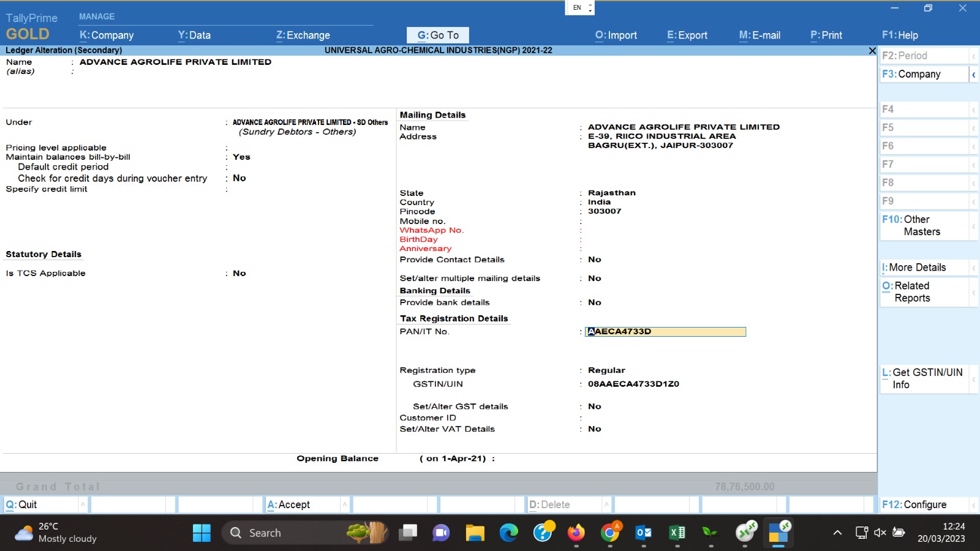Open Firefox from the taskbar
The width and height of the screenshot is (980, 551).
(x=576, y=533)
